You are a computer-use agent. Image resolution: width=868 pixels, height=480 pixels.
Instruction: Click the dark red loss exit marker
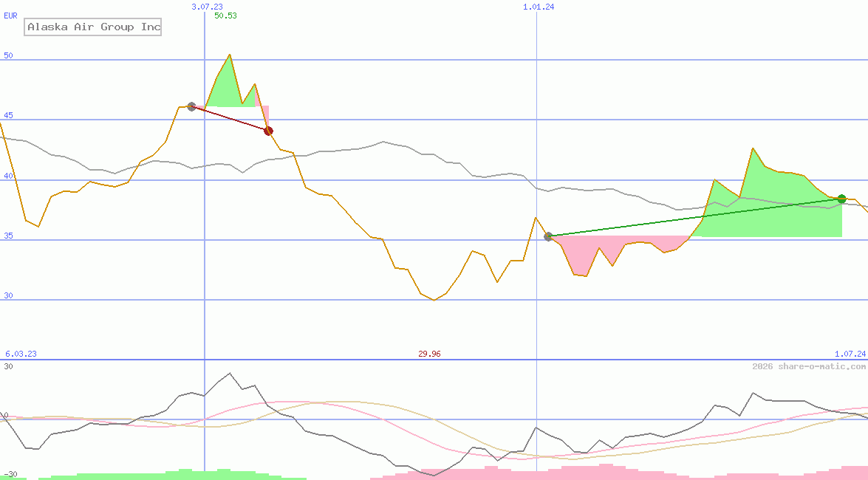point(269,131)
